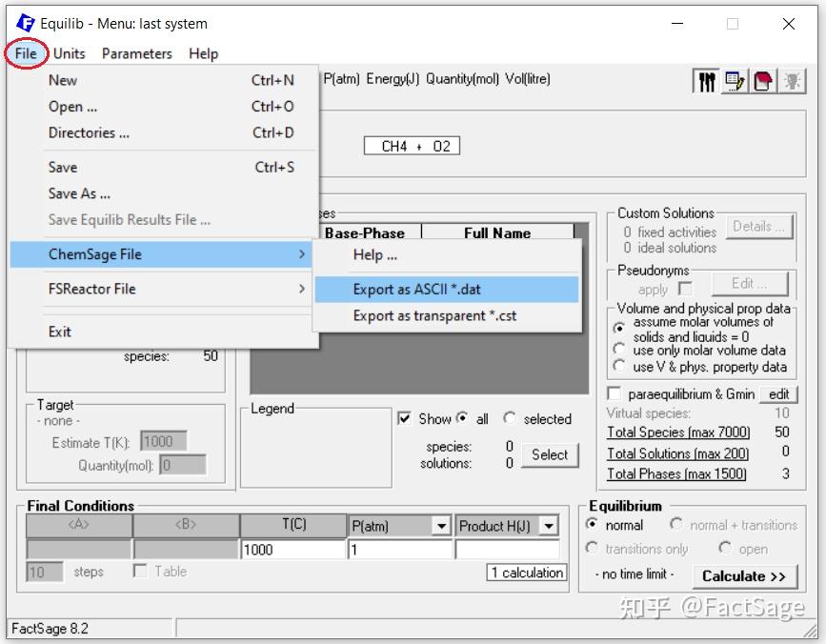Toggle the Show checkbox
The height and width of the screenshot is (644, 826).
(x=404, y=418)
